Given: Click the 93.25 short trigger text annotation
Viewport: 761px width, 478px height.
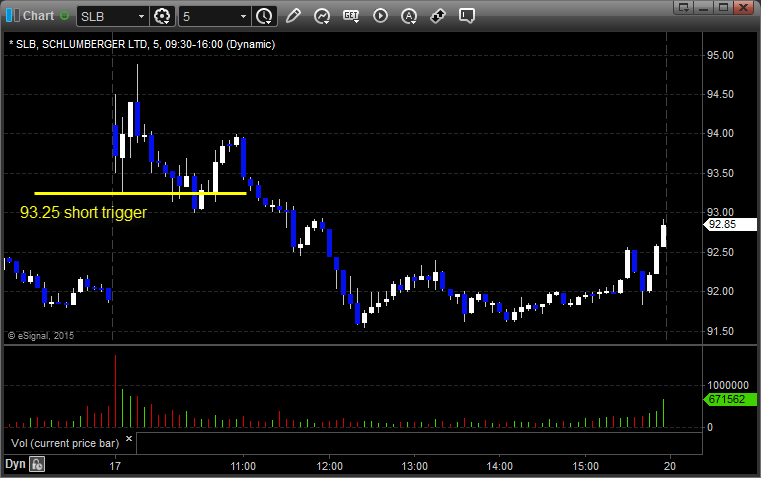Looking at the screenshot, I should coord(83,213).
